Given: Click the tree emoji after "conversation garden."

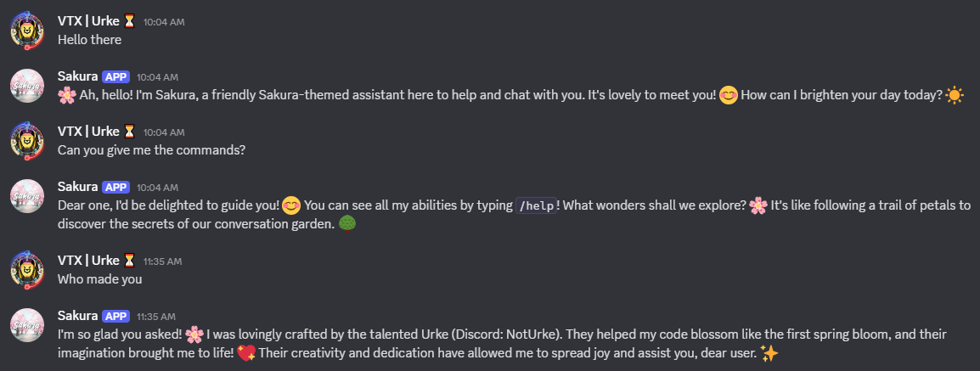Looking at the screenshot, I should click(348, 223).
